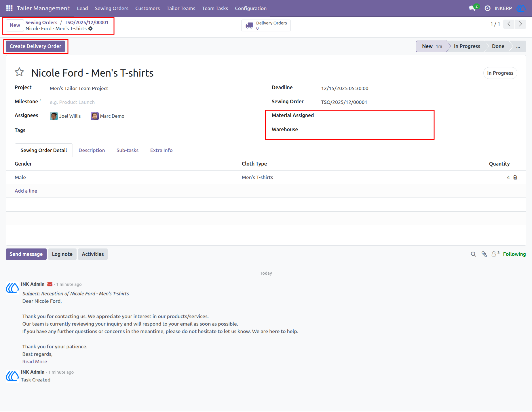This screenshot has width=532, height=412.
Task: Attach files with the paperclip icon
Action: click(484, 254)
